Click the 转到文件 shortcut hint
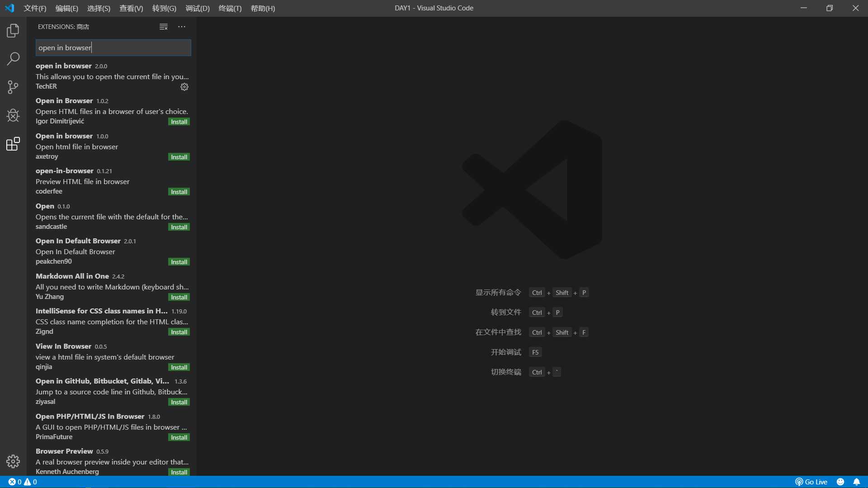Image resolution: width=868 pixels, height=488 pixels. (x=506, y=313)
